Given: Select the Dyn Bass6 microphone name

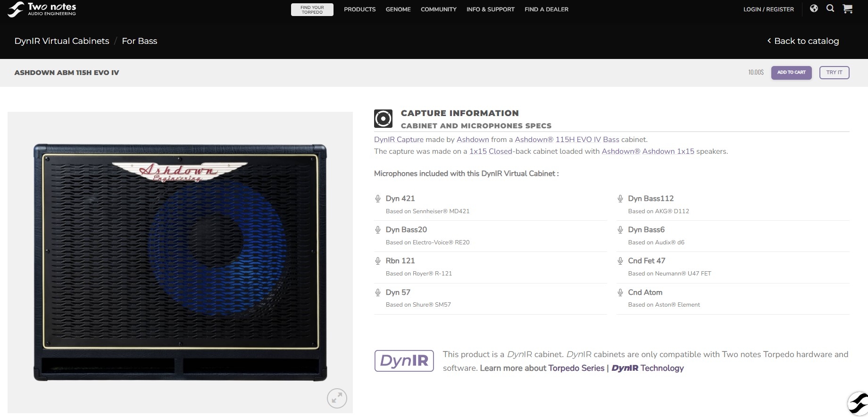Looking at the screenshot, I should (x=646, y=230).
